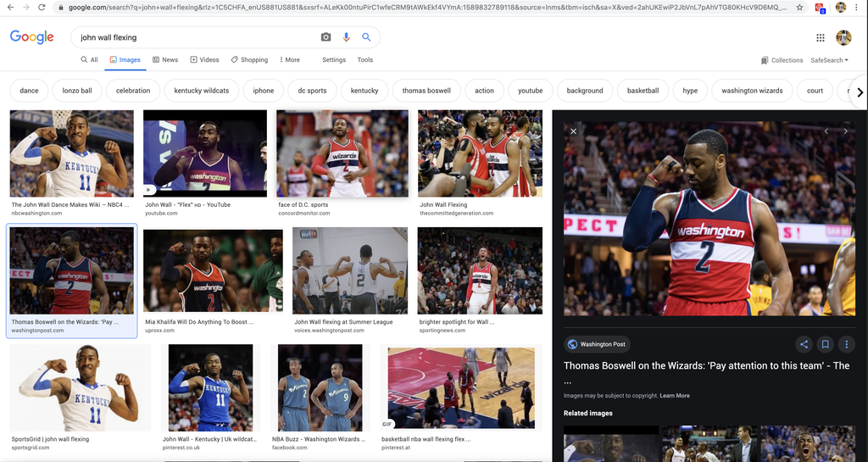
Task: Filter by the 'hype' chip
Action: coord(690,91)
